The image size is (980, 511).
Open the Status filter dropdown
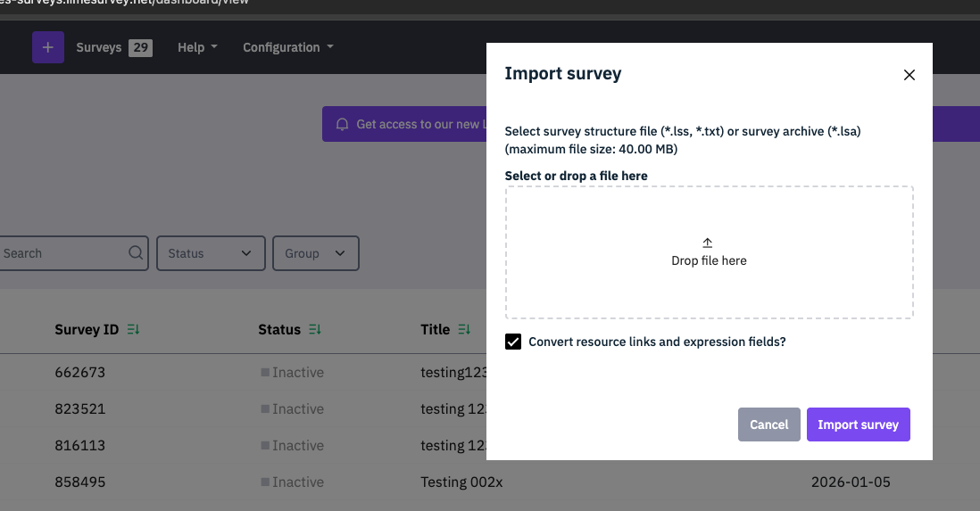211,253
